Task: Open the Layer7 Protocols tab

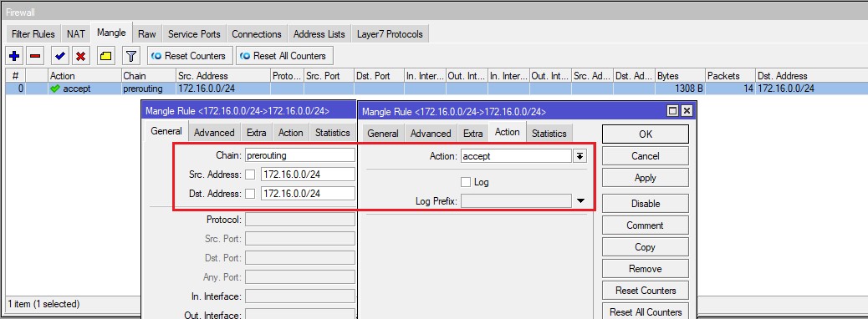Action: pos(390,33)
